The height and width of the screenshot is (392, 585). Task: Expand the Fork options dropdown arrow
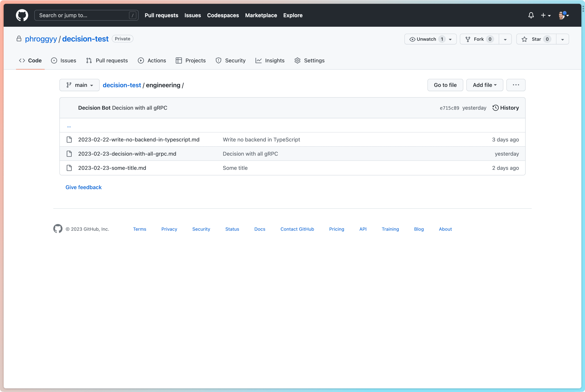505,39
